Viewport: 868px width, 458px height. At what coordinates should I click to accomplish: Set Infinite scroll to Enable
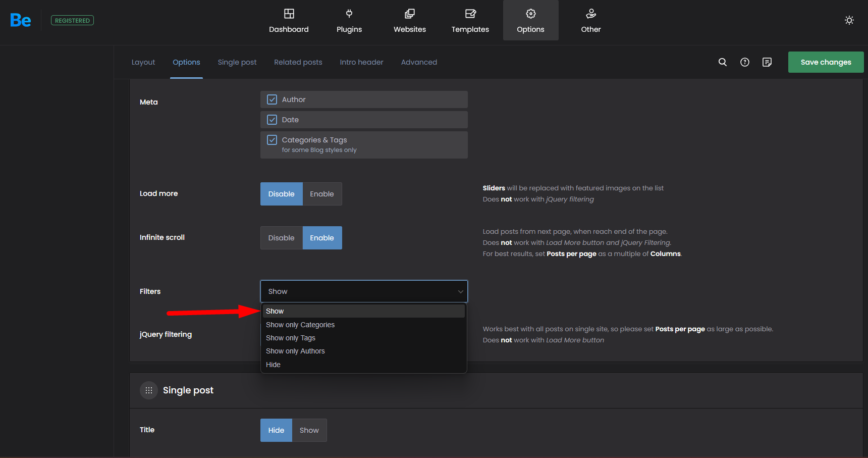[322, 238]
